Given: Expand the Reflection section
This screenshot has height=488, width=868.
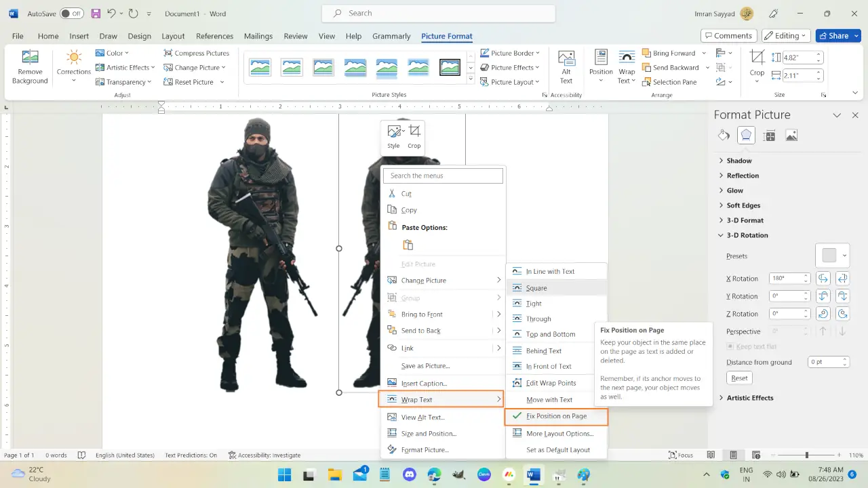Looking at the screenshot, I should click(x=743, y=176).
